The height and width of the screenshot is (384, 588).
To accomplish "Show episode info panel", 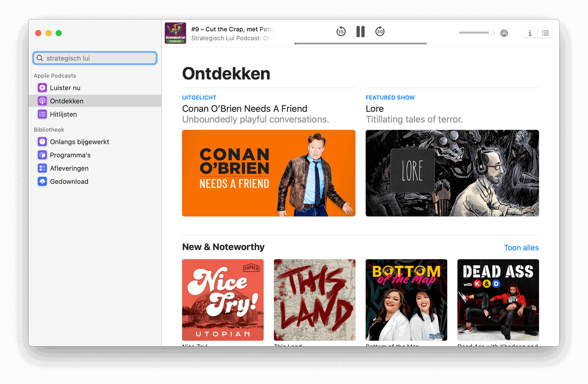I will point(530,33).
